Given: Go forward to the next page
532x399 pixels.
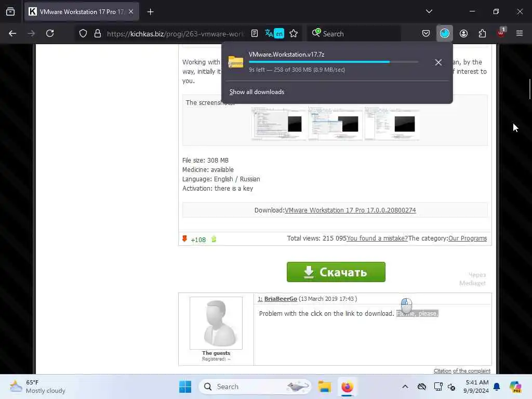Looking at the screenshot, I should [31, 33].
